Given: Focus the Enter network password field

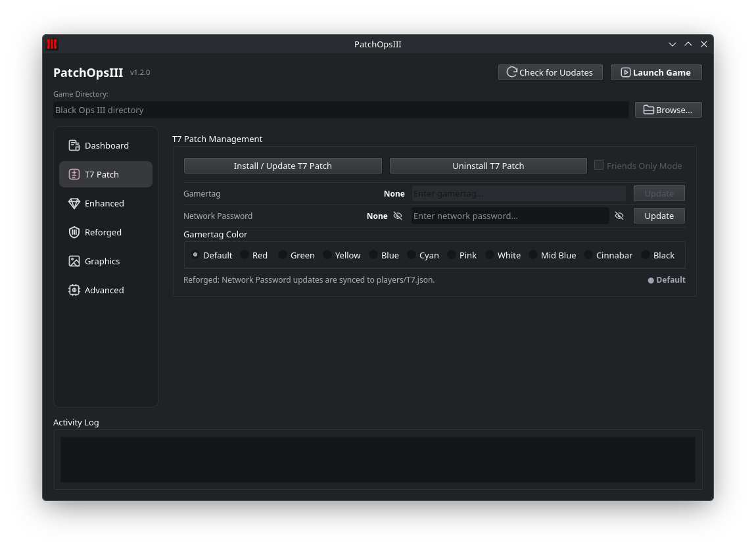Looking at the screenshot, I should pyautogui.click(x=510, y=216).
